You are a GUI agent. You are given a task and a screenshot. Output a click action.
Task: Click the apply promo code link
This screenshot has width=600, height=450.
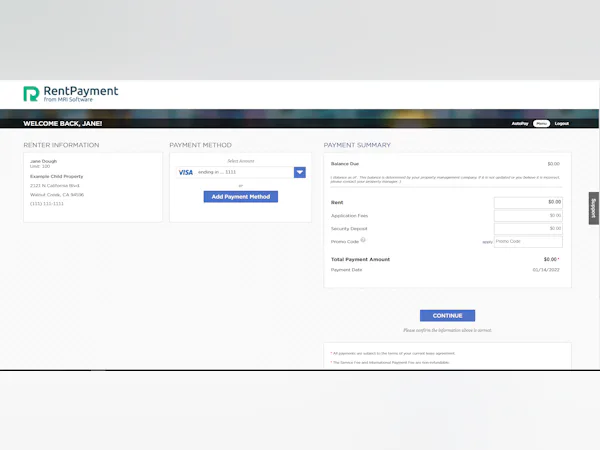(487, 242)
